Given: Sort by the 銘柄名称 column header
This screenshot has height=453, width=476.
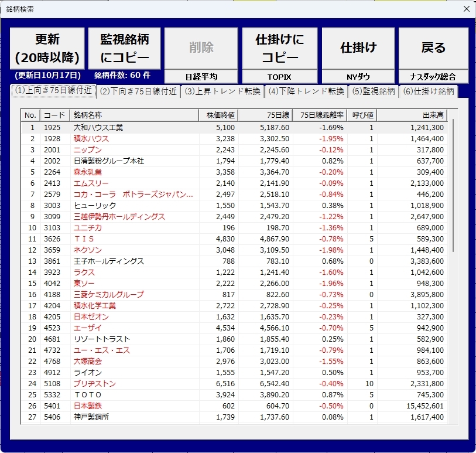Looking at the screenshot, I should pyautogui.click(x=134, y=115).
